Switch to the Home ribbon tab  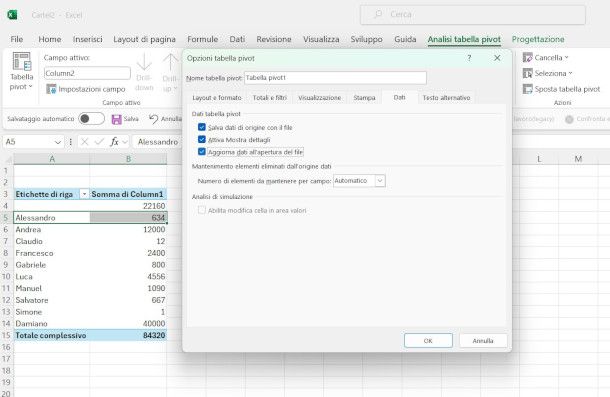point(50,39)
